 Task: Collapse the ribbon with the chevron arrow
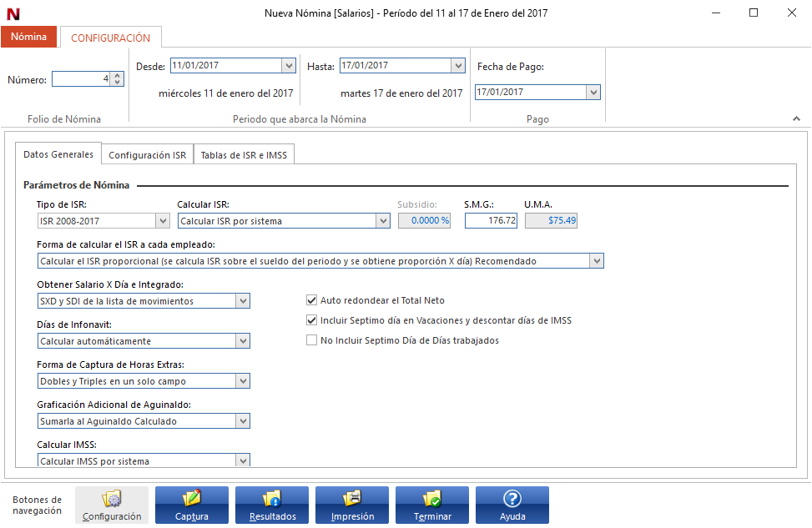tap(796, 119)
